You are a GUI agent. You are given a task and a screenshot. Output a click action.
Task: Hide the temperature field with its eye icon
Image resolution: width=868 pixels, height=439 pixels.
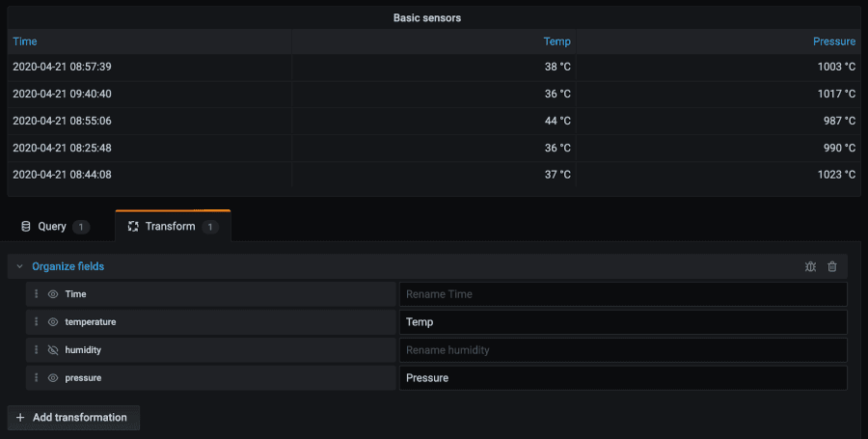[53, 322]
